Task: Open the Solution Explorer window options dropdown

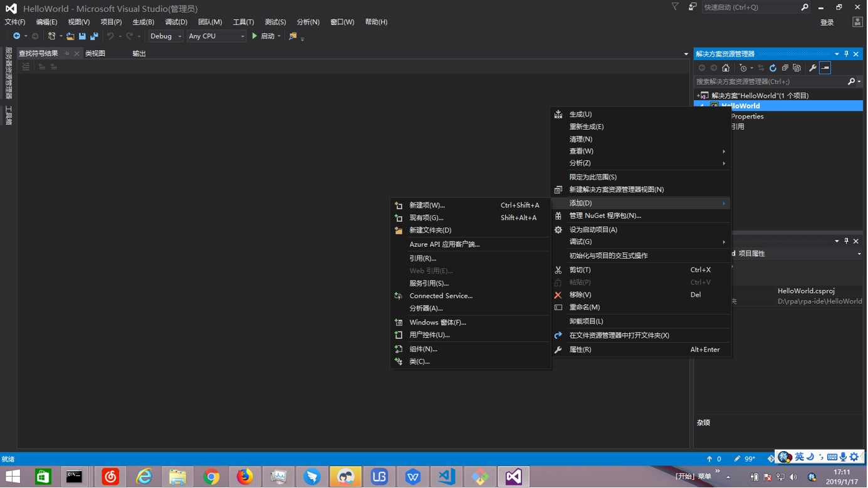Action: tap(837, 54)
